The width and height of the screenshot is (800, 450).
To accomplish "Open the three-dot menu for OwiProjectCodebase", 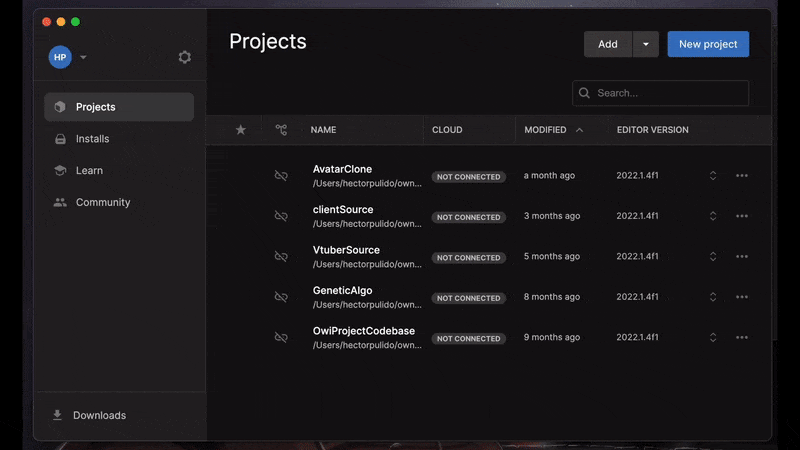I will pyautogui.click(x=742, y=337).
